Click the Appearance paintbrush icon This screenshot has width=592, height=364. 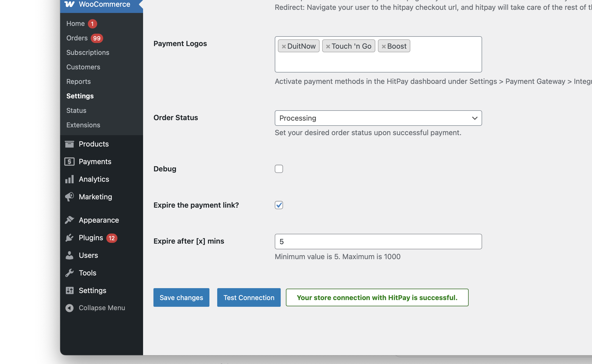[69, 220]
